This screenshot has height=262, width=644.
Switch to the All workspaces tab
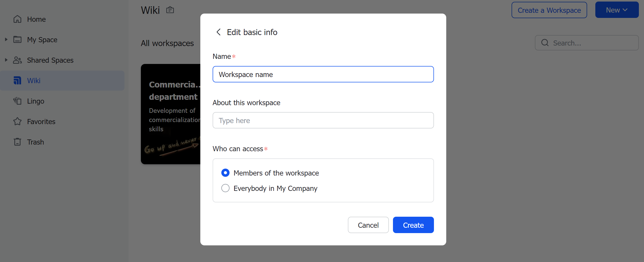[167, 43]
